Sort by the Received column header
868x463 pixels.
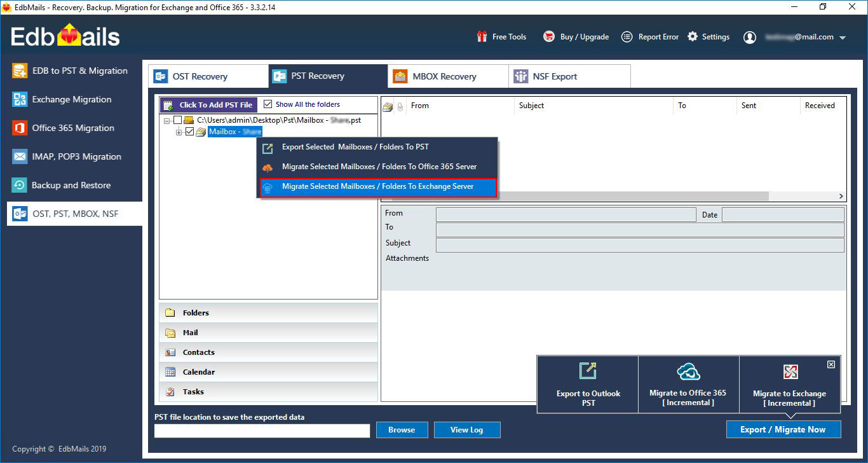tap(822, 106)
